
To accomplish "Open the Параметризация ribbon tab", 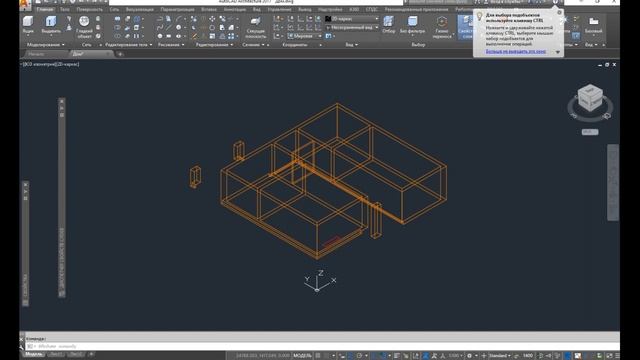I will point(177,9).
